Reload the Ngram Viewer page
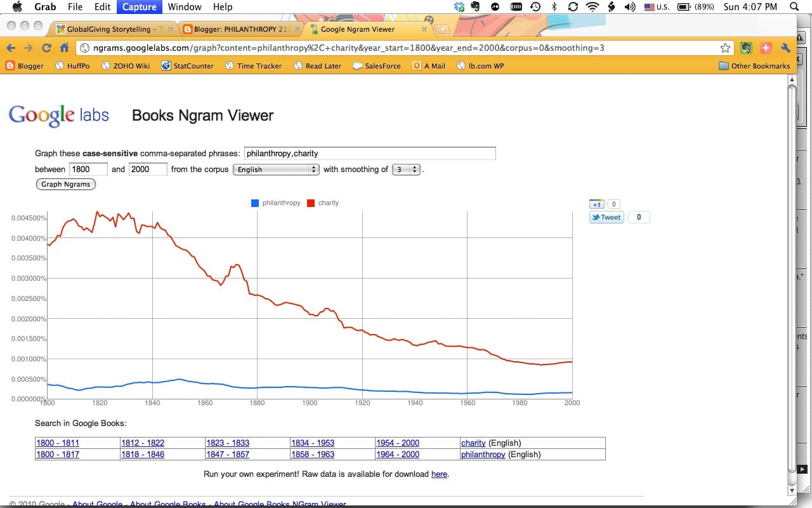Image resolution: width=812 pixels, height=508 pixels. 46,48
